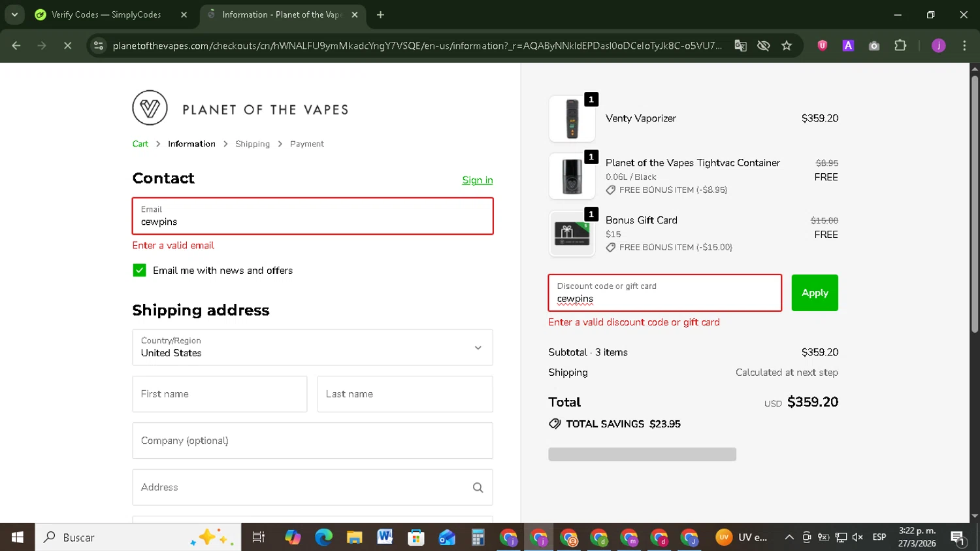Click the gift card FREE BONUS ITEM (-$15.00) tag
Image resolution: width=980 pixels, height=551 pixels.
point(669,247)
